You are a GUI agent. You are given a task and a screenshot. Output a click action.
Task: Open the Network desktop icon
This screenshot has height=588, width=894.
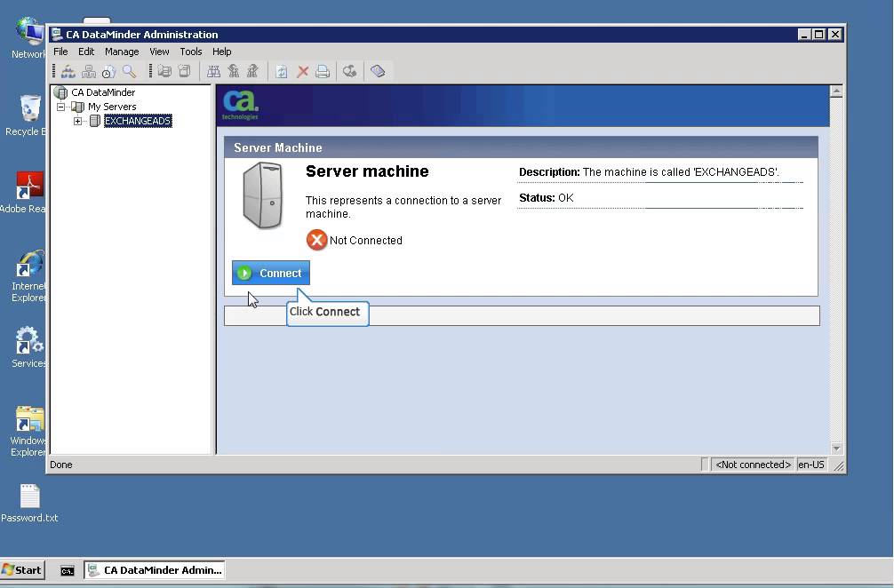(x=28, y=38)
